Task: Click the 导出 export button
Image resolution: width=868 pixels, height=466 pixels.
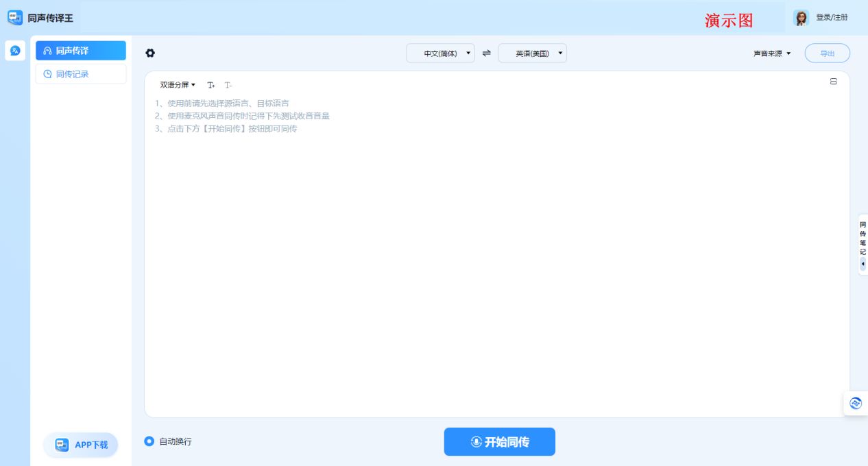Action: tap(828, 53)
